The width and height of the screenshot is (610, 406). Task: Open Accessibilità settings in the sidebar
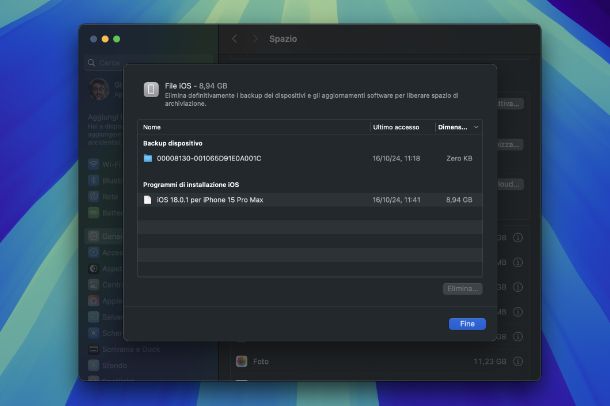coord(104,252)
